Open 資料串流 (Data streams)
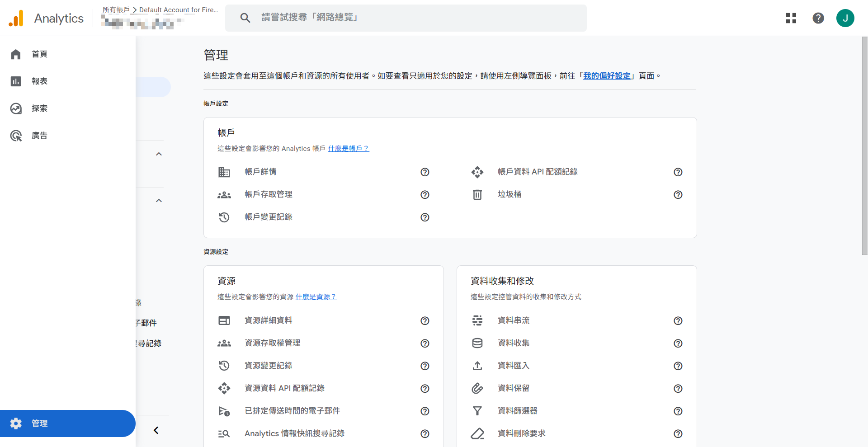868x447 pixels. click(513, 320)
